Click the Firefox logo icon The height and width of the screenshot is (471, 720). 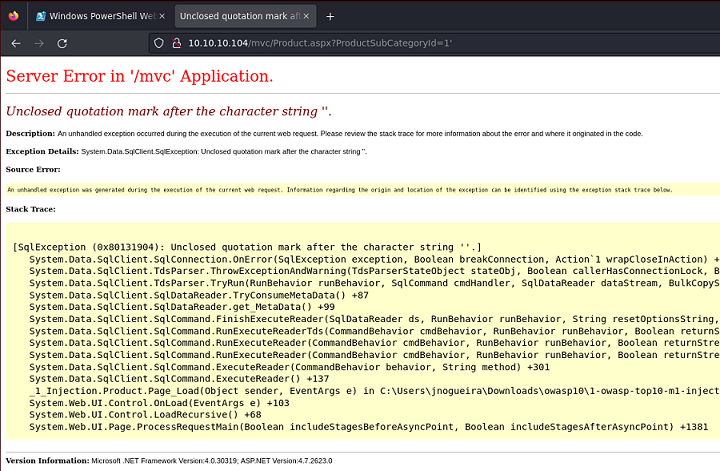[x=12, y=16]
